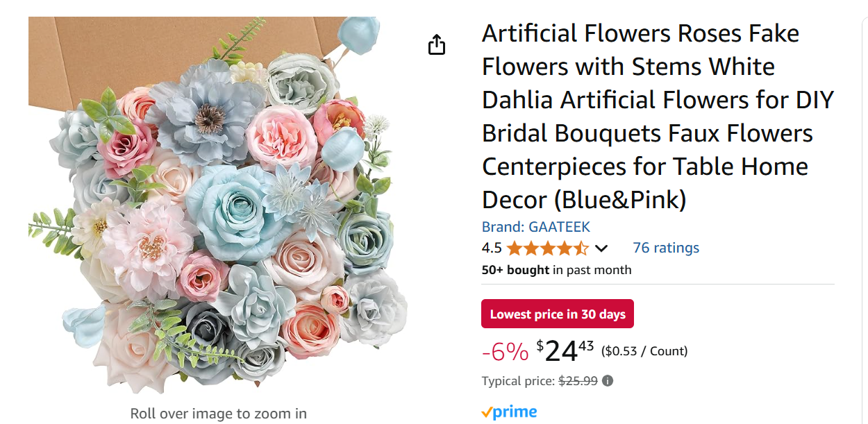Image resolution: width=868 pixels, height=424 pixels.
Task: Click the $24.43 price
Action: (x=565, y=350)
